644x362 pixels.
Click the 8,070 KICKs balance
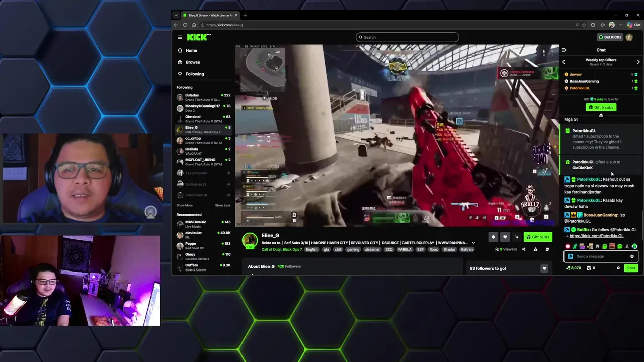tap(574, 268)
